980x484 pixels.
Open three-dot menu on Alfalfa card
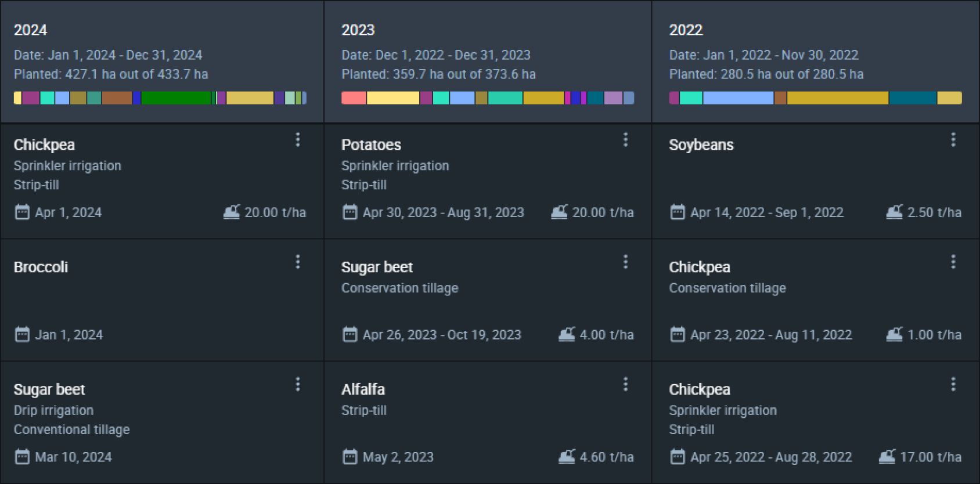[625, 384]
